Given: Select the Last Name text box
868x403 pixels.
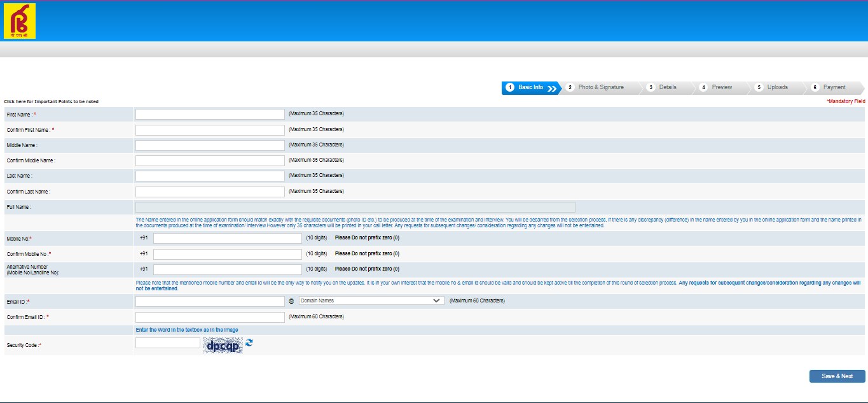Looking at the screenshot, I should pyautogui.click(x=210, y=176).
